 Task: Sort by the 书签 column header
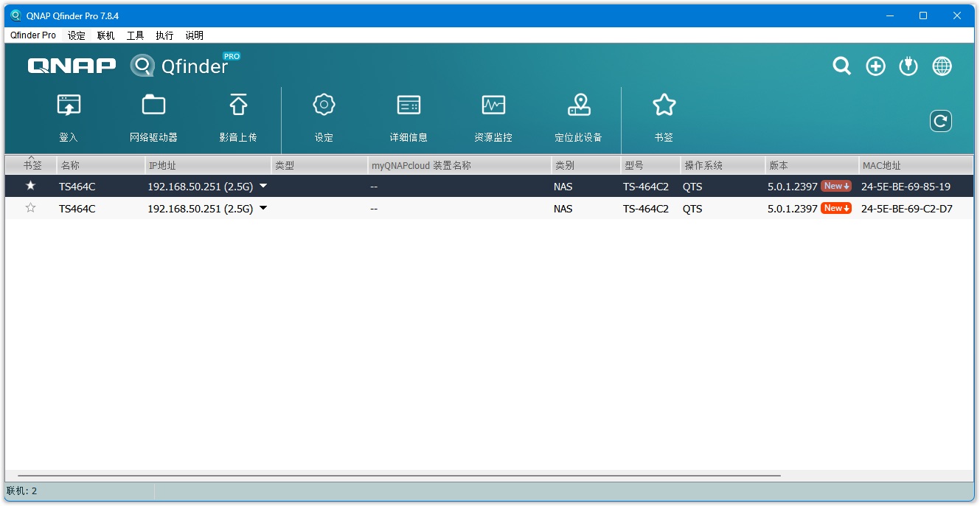coord(31,165)
